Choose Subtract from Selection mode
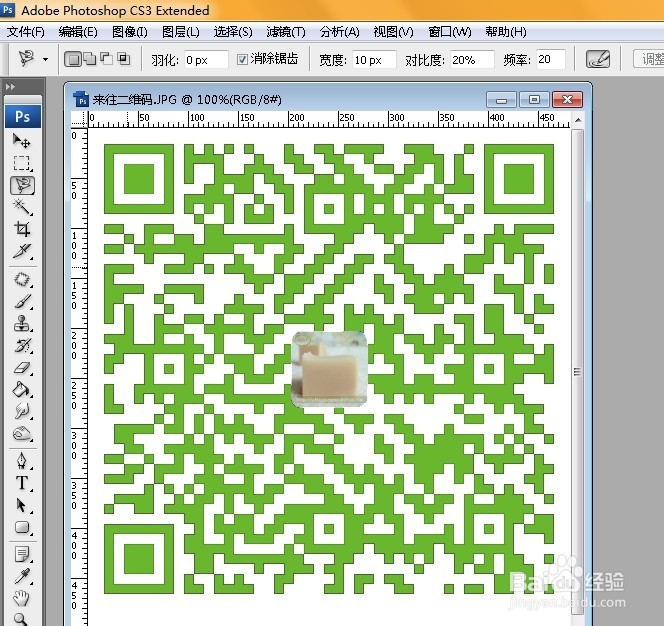This screenshot has width=664, height=626. click(x=106, y=59)
